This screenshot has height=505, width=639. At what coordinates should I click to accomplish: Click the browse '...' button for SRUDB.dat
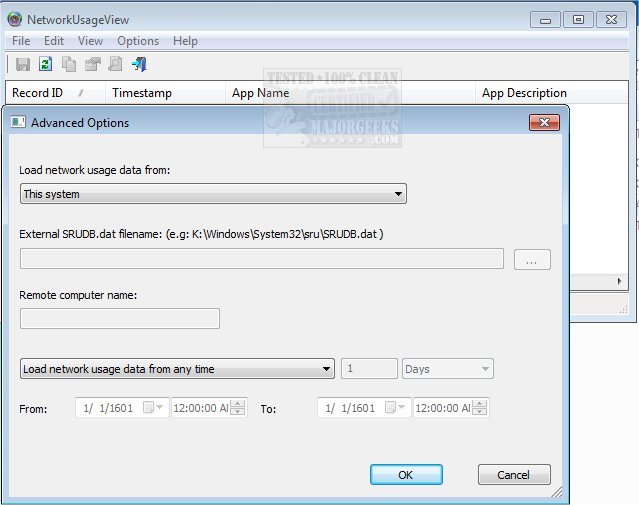pos(532,259)
